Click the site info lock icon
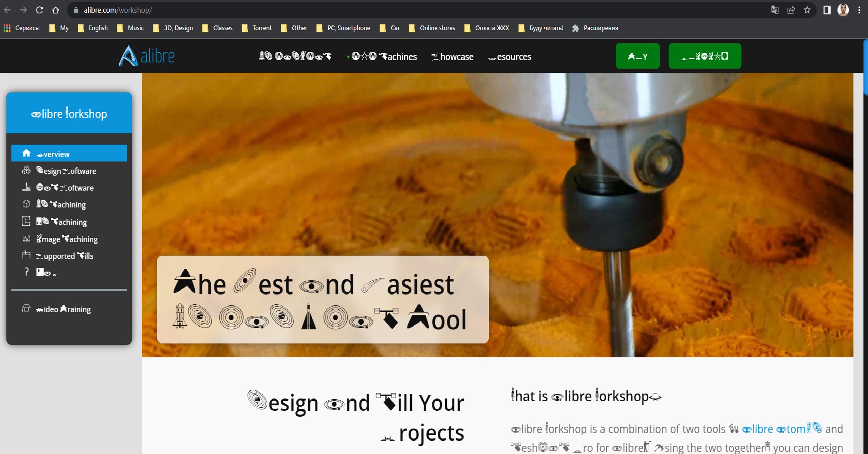This screenshot has height=454, width=868. click(76, 10)
